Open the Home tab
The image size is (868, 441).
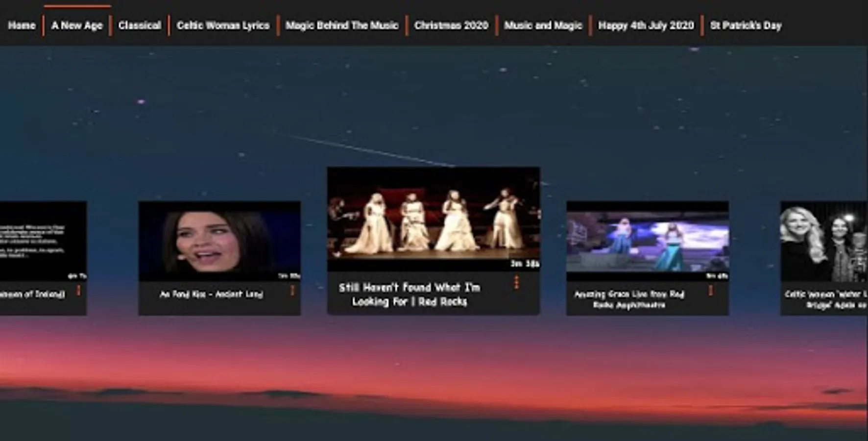pos(22,25)
